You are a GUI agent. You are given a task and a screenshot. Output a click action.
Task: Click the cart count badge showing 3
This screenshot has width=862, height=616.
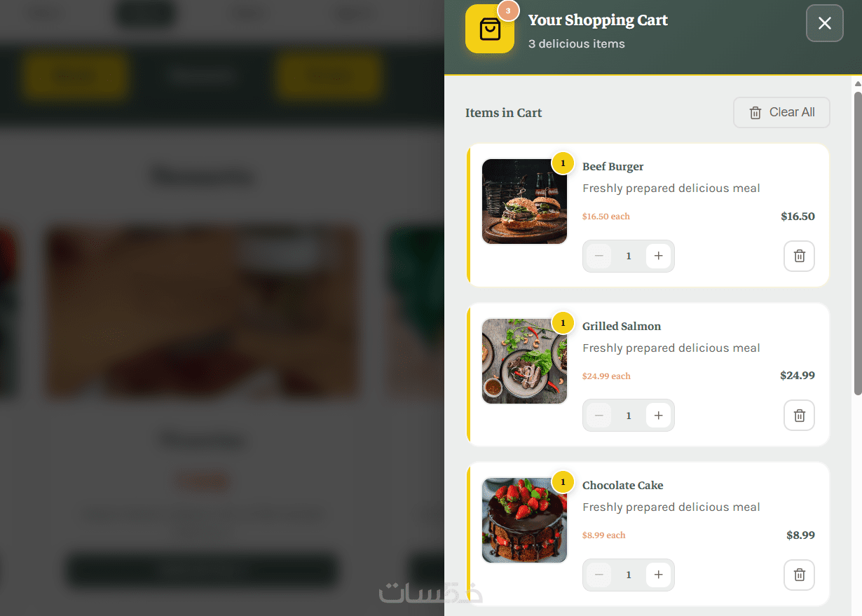pyautogui.click(x=508, y=11)
